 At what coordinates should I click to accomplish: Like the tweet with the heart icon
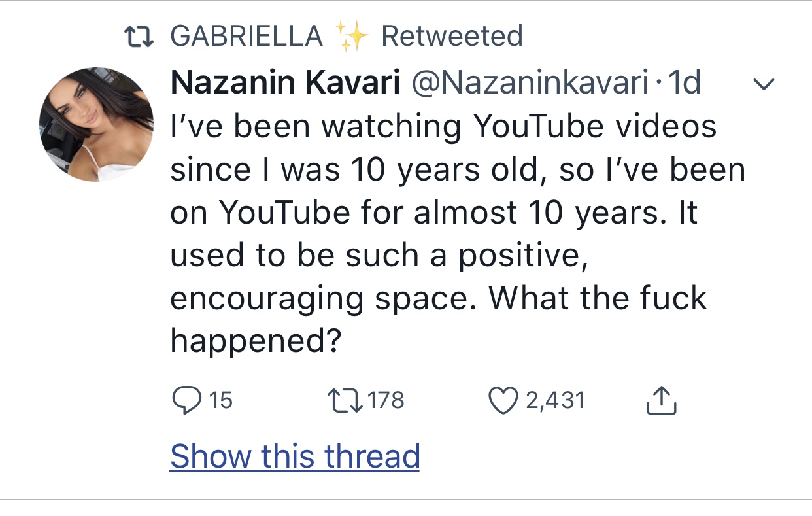click(x=503, y=400)
